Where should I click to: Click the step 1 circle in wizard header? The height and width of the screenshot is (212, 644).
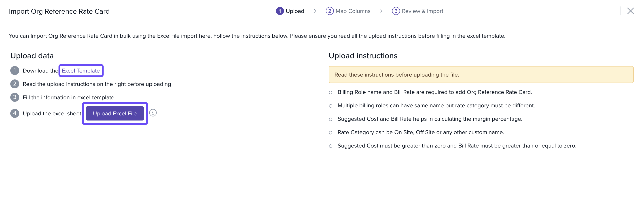pyautogui.click(x=280, y=11)
